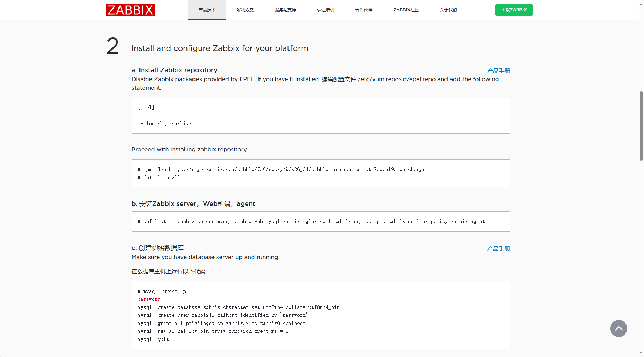Click the red 'password' line
The height and width of the screenshot is (357, 644).
[x=149, y=299]
